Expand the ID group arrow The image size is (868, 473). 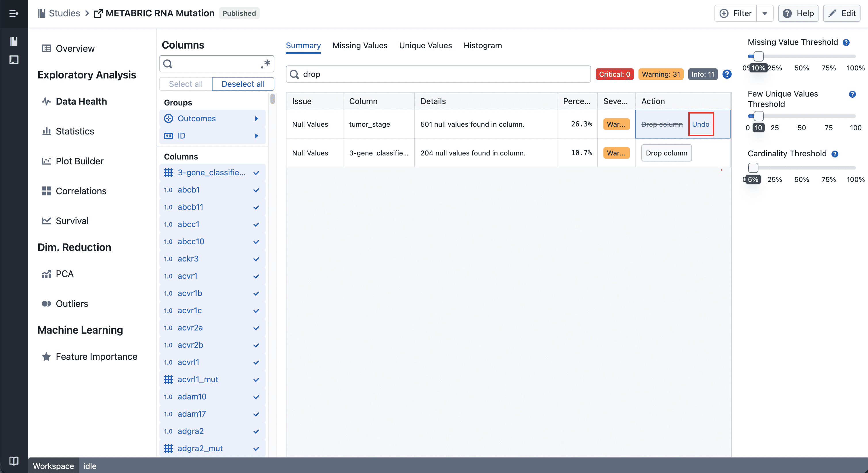pyautogui.click(x=257, y=136)
